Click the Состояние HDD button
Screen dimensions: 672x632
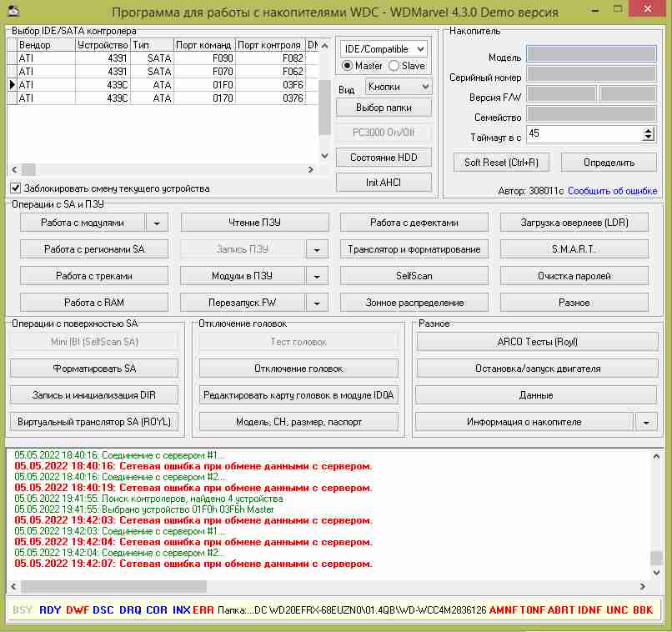(384, 158)
